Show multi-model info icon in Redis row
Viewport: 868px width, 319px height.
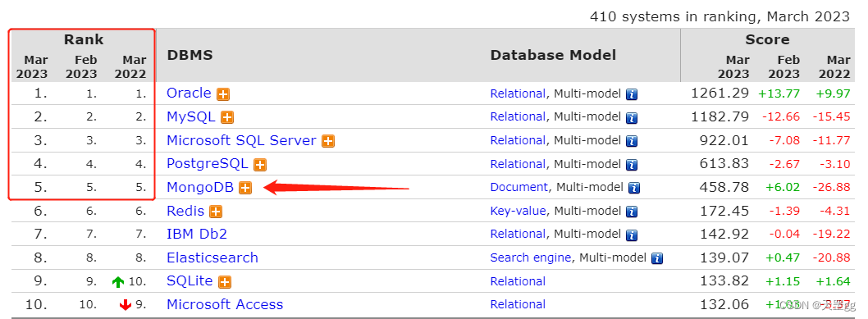pos(632,212)
